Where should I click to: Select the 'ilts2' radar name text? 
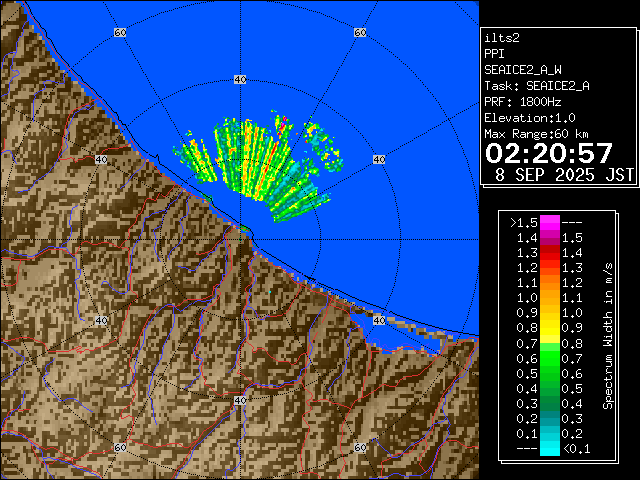coord(503,37)
